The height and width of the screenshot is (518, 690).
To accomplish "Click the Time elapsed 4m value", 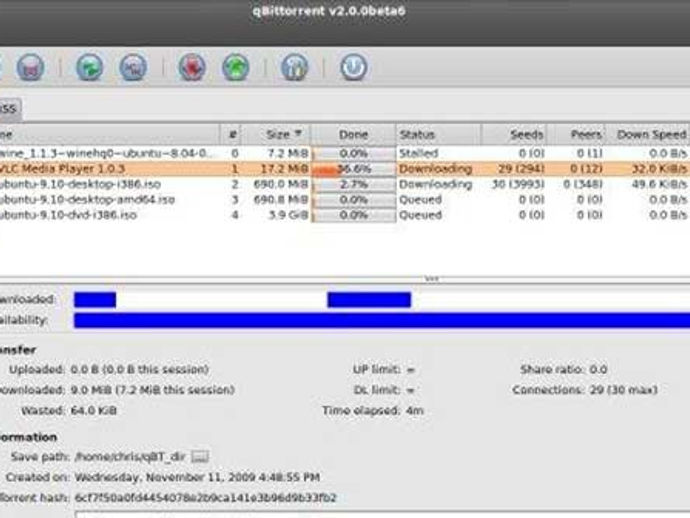I will (415, 411).
